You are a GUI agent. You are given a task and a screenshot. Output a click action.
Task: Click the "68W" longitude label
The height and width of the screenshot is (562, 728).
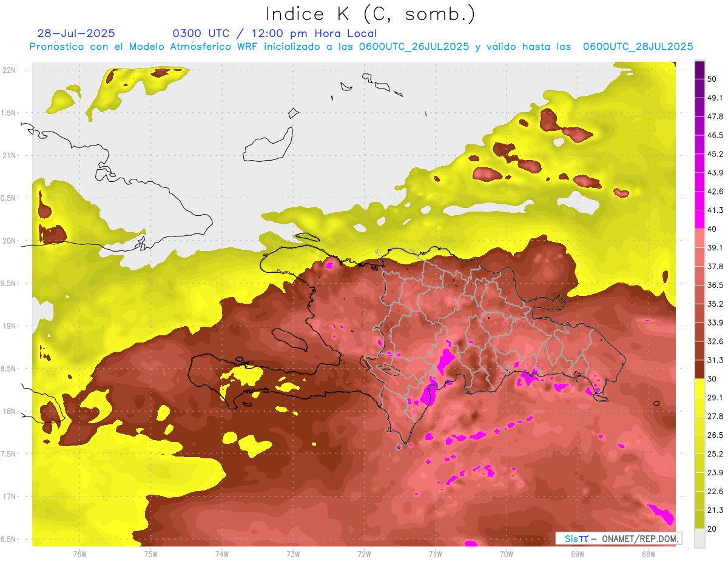tap(649, 554)
